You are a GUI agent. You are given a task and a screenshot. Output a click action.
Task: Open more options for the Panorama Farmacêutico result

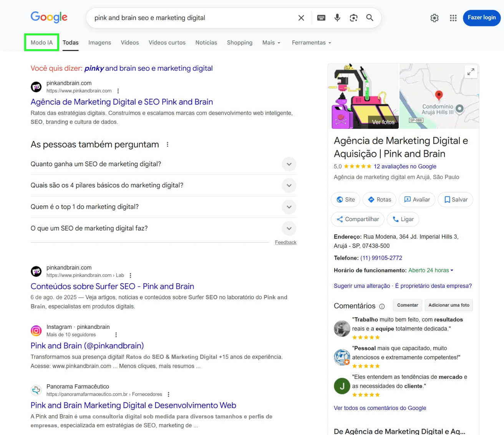[168, 394]
